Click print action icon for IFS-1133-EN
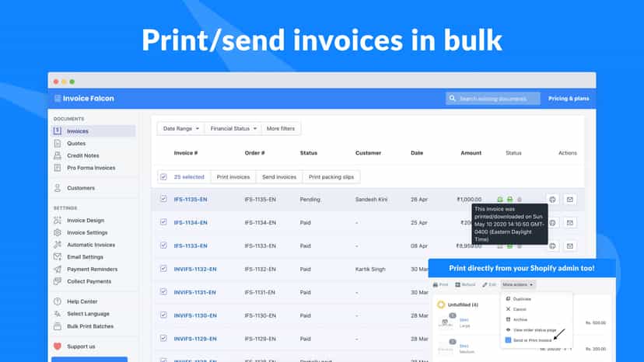 tap(552, 246)
